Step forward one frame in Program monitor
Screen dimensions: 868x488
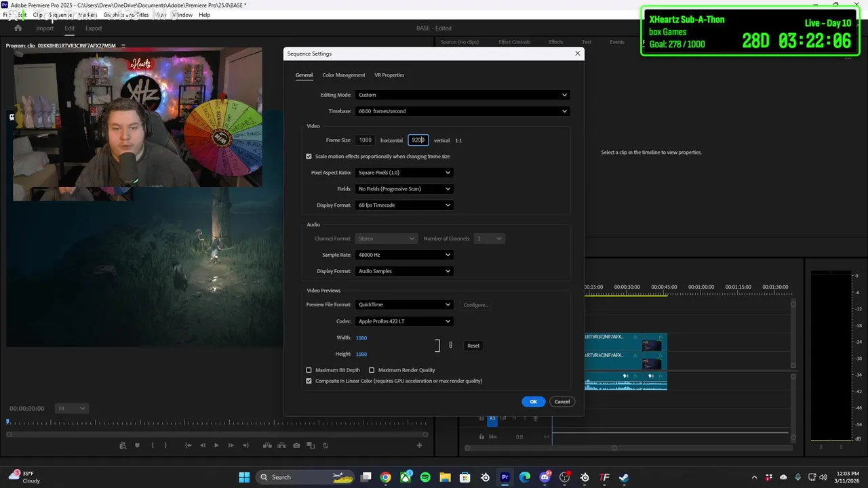[231, 445]
